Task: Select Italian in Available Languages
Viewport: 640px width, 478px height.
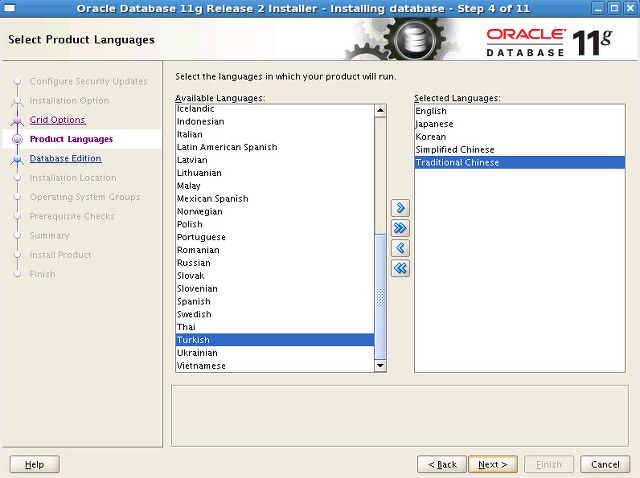Action: point(275,134)
